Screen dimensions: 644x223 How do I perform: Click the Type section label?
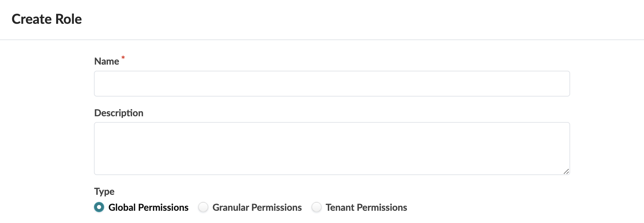[104, 191]
